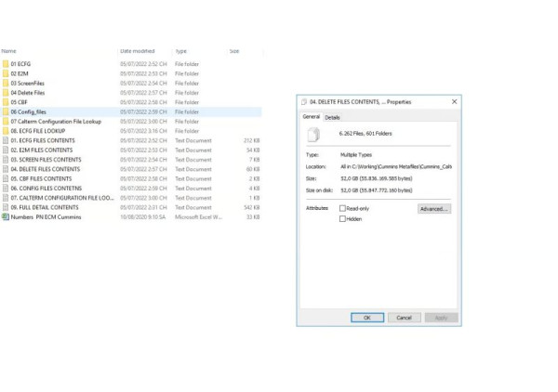The image size is (558, 392).
Task: Click the 05 CBF folder icon
Action: [6, 102]
